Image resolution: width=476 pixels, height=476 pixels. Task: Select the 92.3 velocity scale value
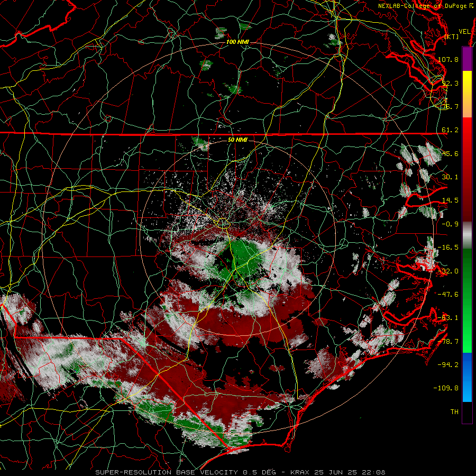coord(450,83)
